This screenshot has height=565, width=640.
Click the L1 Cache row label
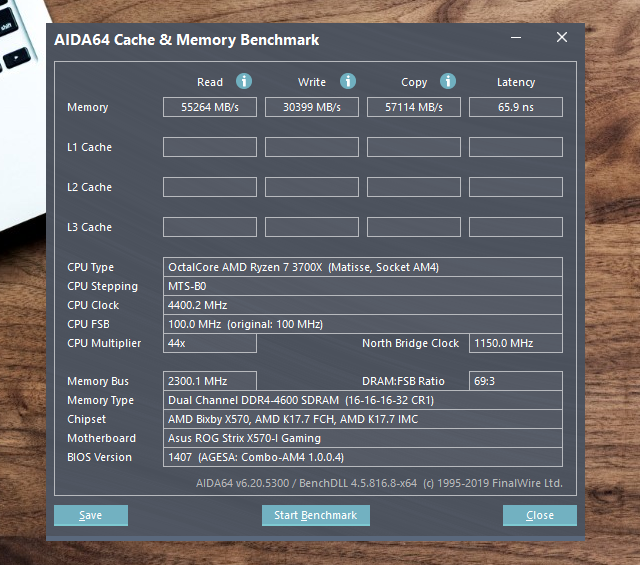[x=89, y=147]
